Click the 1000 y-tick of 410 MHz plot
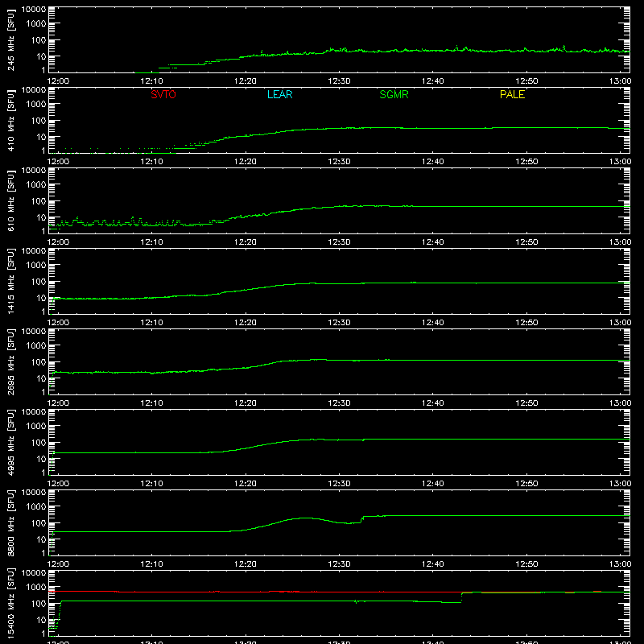Viewport: 644px width, 644px height. pyautogui.click(x=36, y=105)
